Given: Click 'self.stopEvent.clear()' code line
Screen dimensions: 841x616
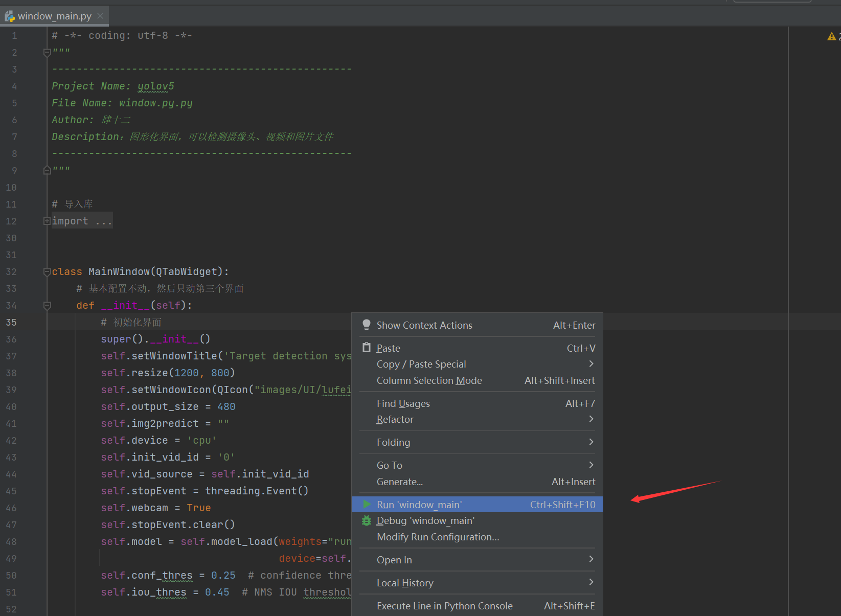Looking at the screenshot, I should click(x=168, y=524).
